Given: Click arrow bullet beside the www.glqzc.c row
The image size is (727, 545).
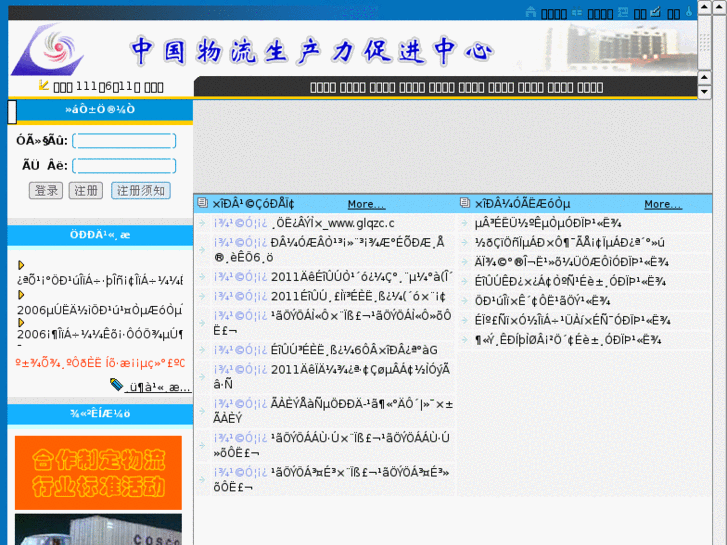Looking at the screenshot, I should 202,223.
